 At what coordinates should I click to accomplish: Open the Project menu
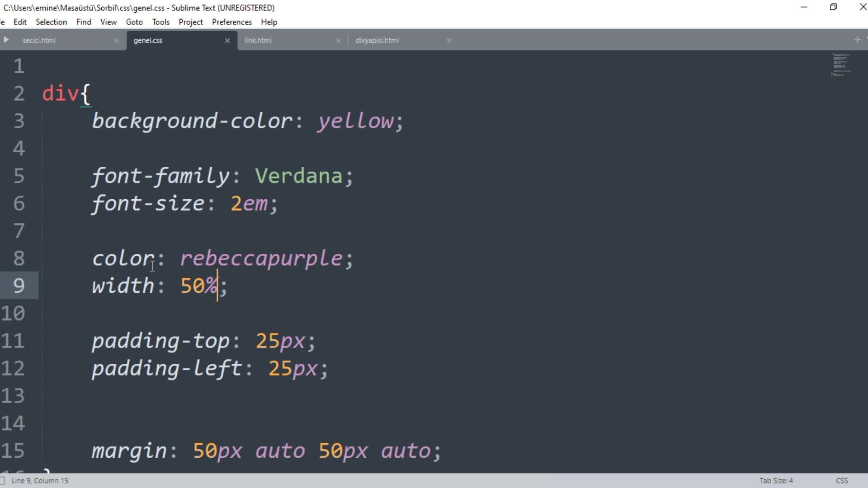click(191, 22)
